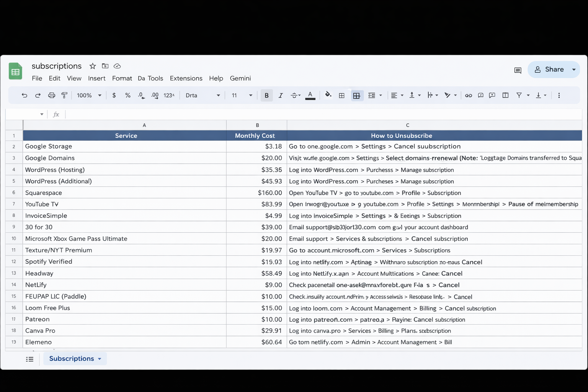The height and width of the screenshot is (392, 588).
Task: Toggle italic formatting
Action: click(x=281, y=95)
